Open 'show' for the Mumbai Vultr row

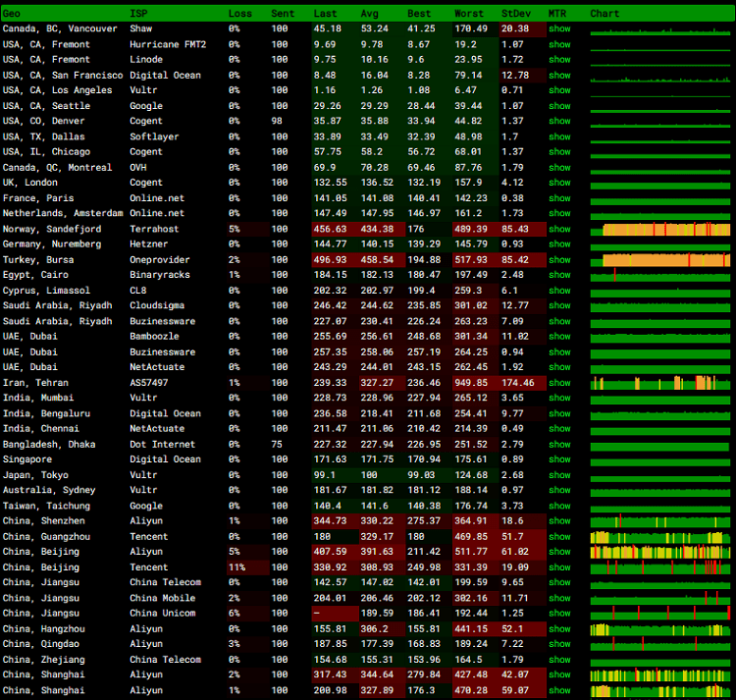(x=559, y=398)
